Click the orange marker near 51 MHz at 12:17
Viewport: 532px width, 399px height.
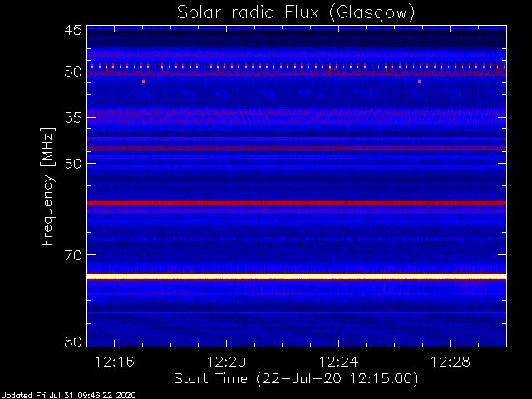click(x=144, y=81)
